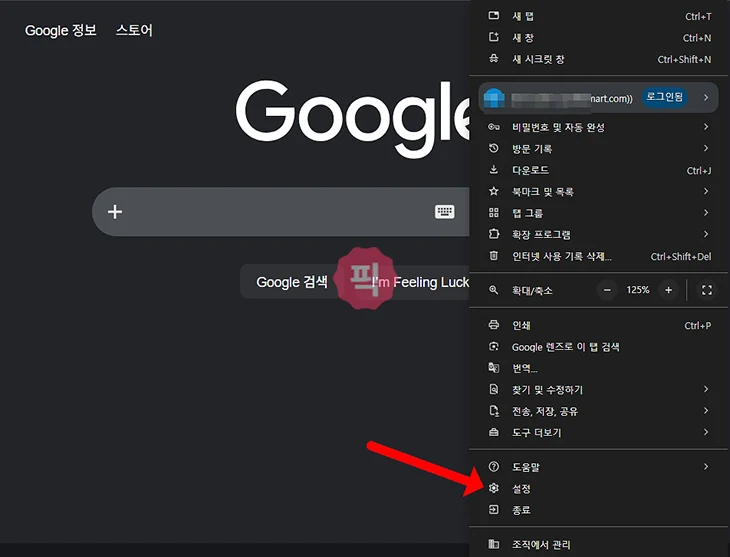Image resolution: width=730 pixels, height=557 pixels.
Task: Click the zoom magnifier icon
Action: click(493, 290)
